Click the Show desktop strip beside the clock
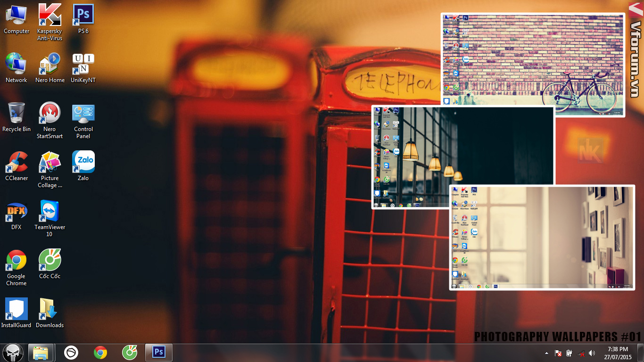This screenshot has height=362, width=644. click(641, 353)
